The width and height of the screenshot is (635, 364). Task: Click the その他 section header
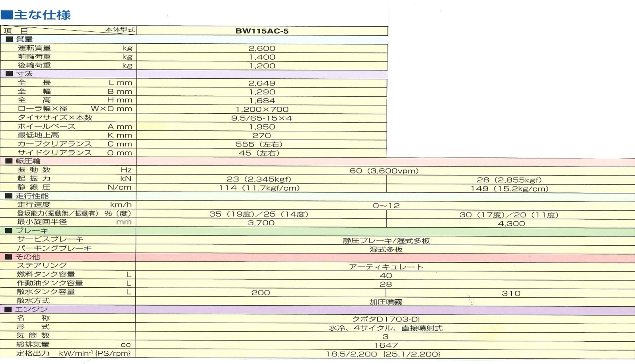(27, 258)
